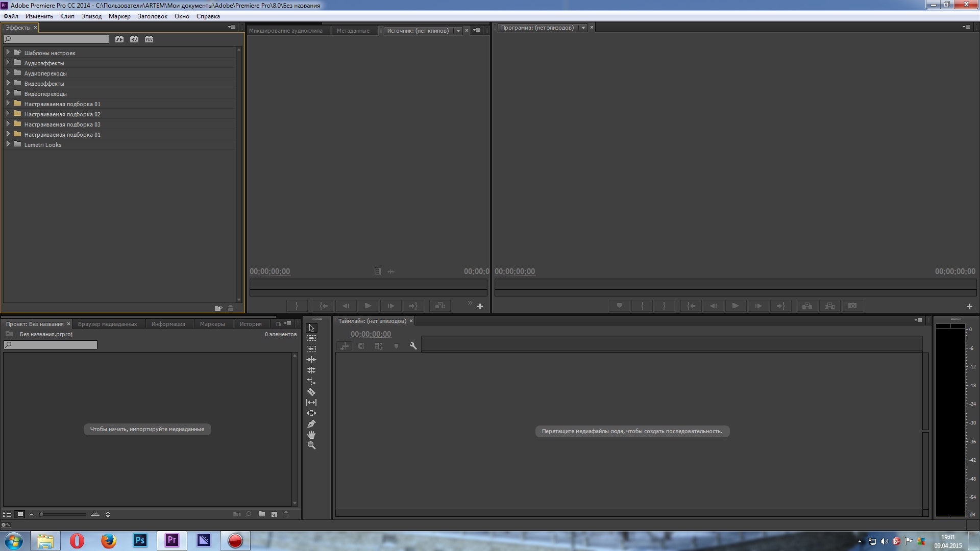The width and height of the screenshot is (980, 551).
Task: Switch to Браузер медиаданных tab
Action: [x=107, y=324]
